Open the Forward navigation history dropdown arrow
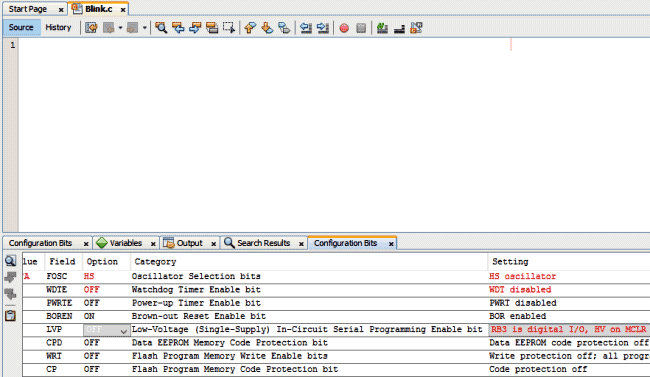Image resolution: width=650 pixels, height=377 pixels. pos(144,28)
